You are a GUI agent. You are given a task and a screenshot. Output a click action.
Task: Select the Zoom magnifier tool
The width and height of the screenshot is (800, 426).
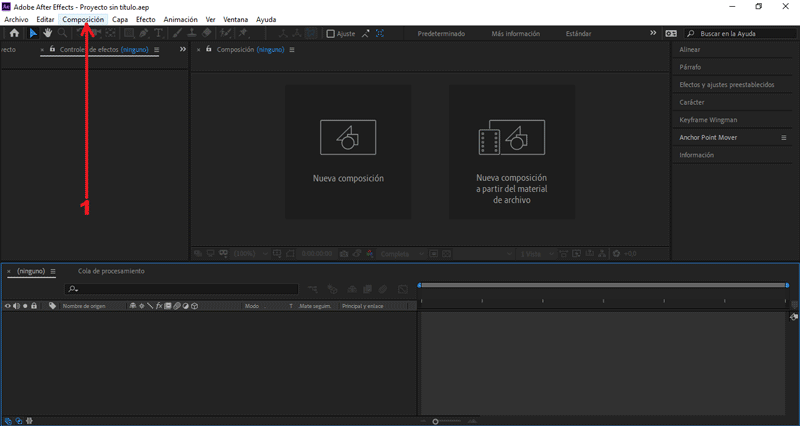coord(62,33)
